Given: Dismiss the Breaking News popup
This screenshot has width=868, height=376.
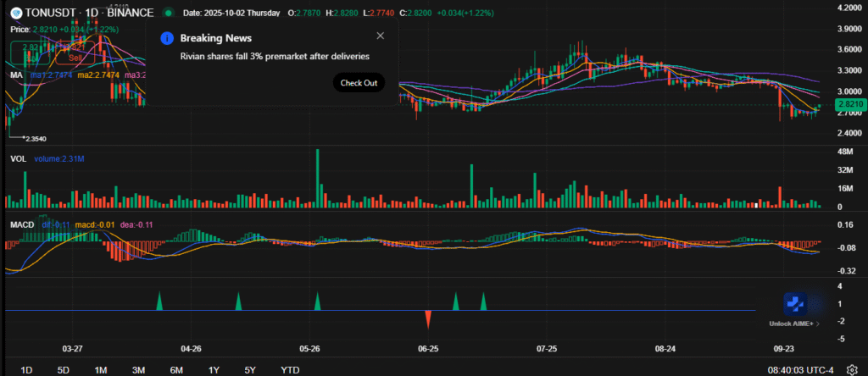Looking at the screenshot, I should click(x=380, y=36).
